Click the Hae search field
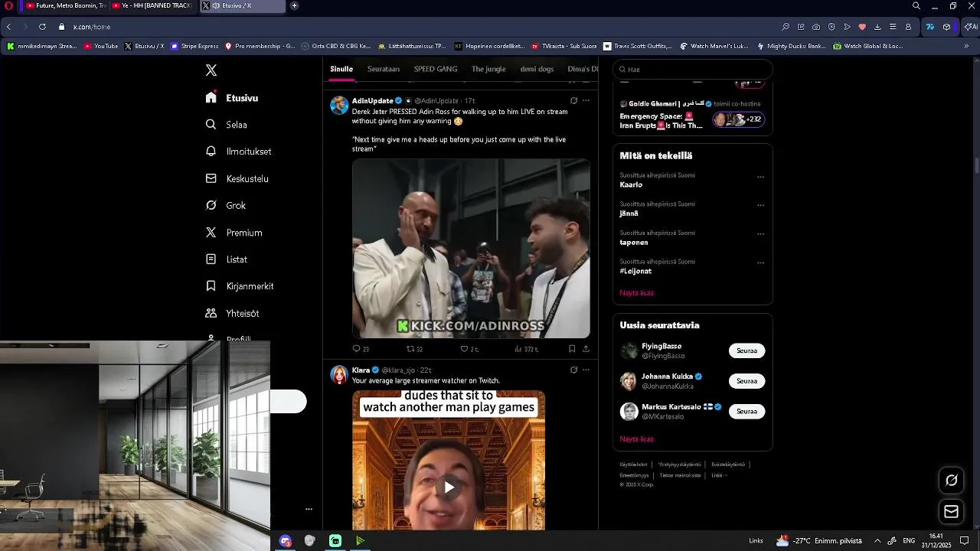980x551 pixels. 693,69
